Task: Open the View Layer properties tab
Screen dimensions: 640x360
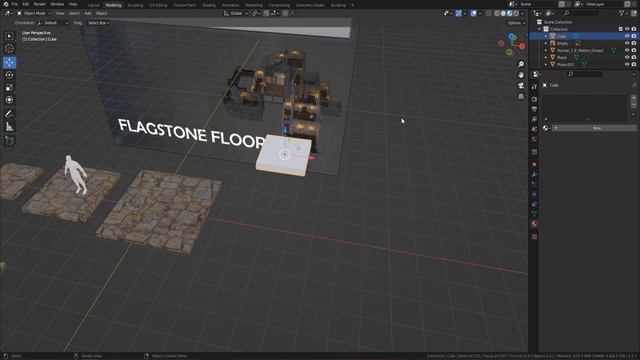Action: 534,119
